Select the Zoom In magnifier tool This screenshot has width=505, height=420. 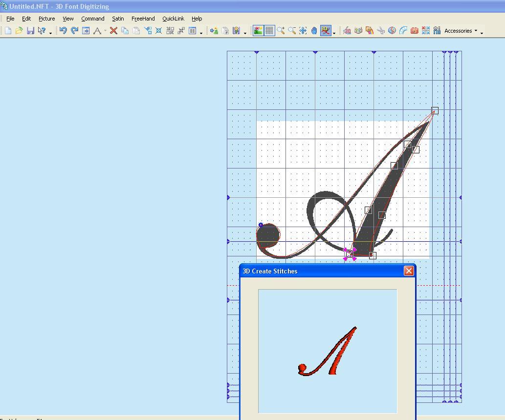point(281,31)
